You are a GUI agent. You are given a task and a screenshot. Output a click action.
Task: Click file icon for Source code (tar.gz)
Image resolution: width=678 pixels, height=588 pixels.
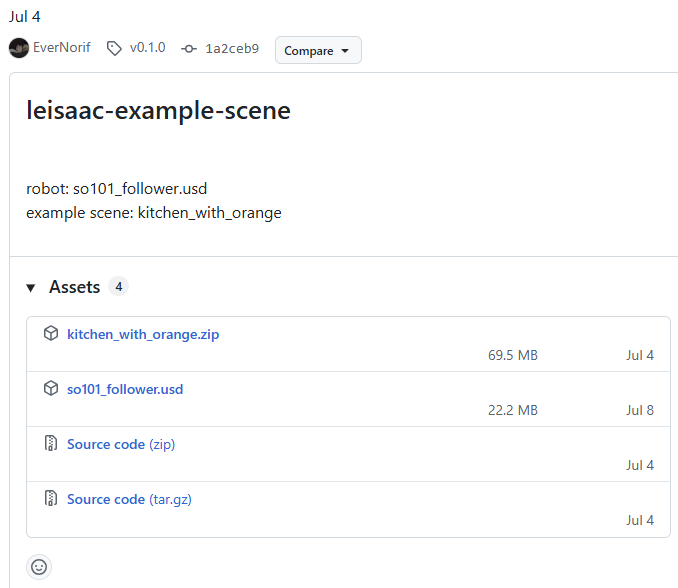click(x=51, y=498)
